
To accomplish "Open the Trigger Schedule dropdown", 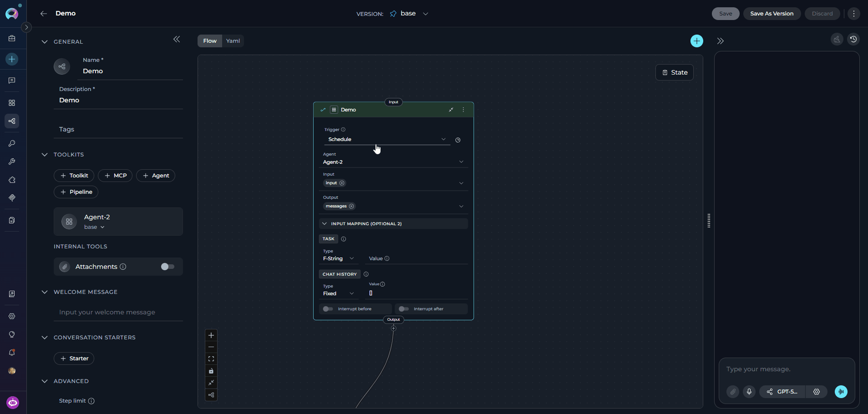I will (x=387, y=139).
